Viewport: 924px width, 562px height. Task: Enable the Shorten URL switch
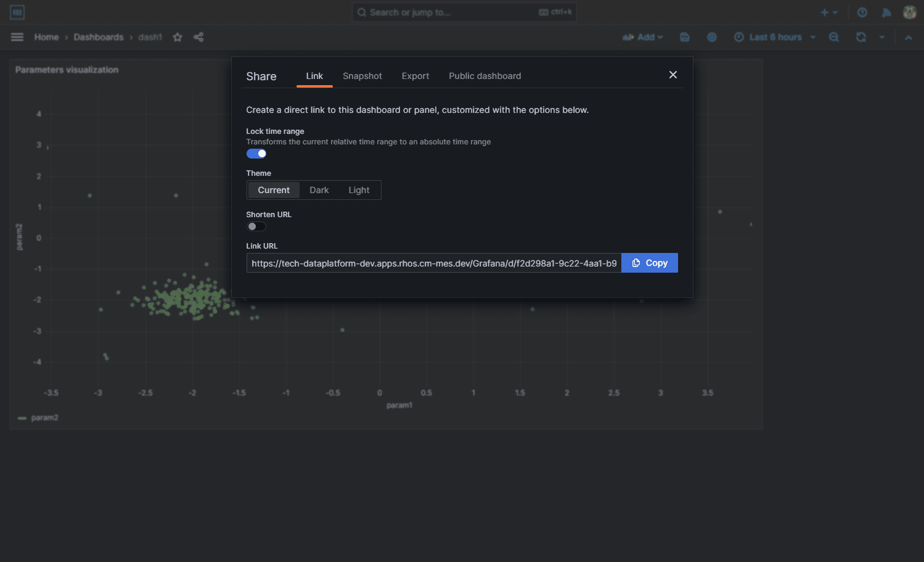pyautogui.click(x=256, y=226)
